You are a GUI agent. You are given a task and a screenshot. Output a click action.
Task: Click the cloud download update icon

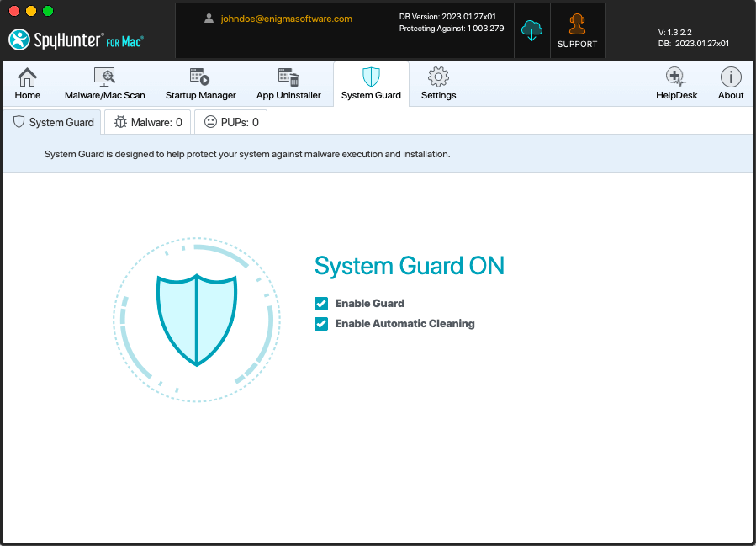tap(532, 31)
